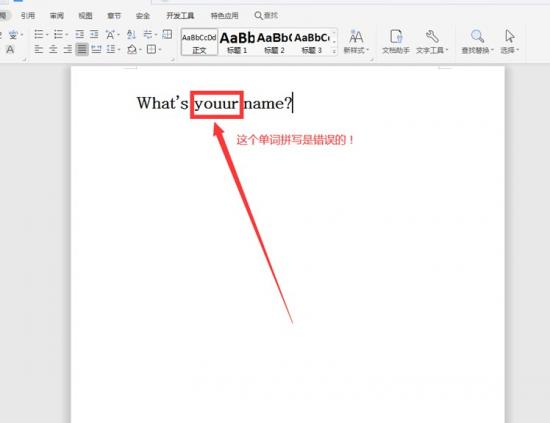Viewport: 550px width, 423px height.
Task: Apply the 正文 body style
Action: coord(199,42)
